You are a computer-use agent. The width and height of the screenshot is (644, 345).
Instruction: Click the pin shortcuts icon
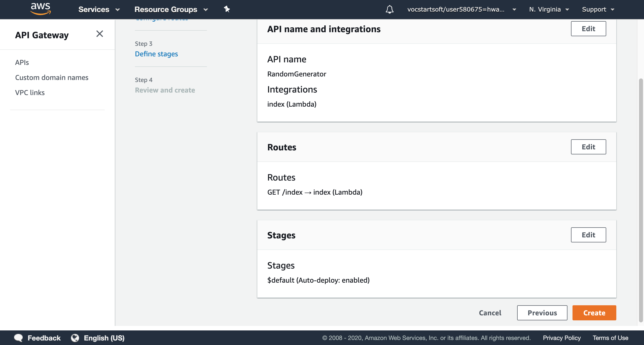click(227, 9)
